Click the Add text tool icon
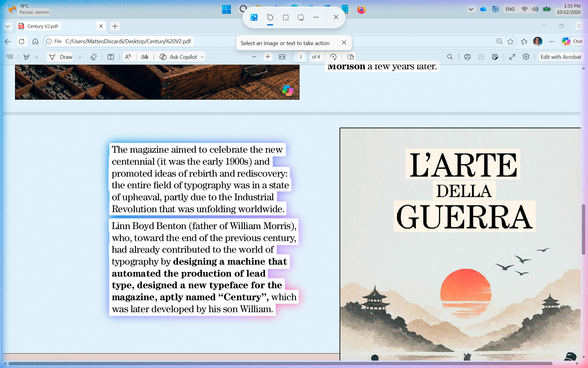 tap(111, 57)
